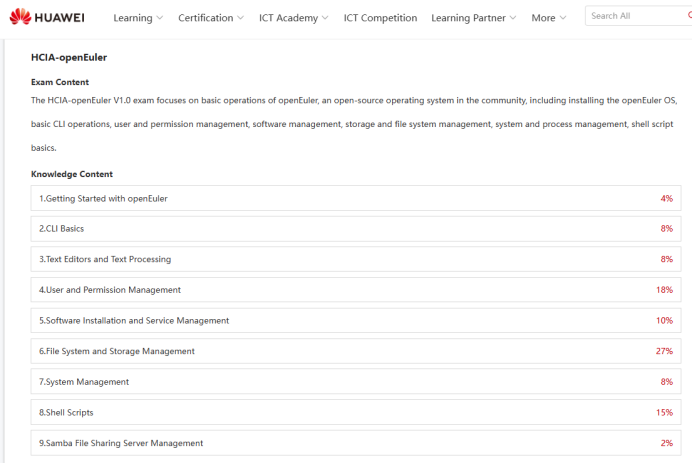The height and width of the screenshot is (464, 692).
Task: Click the Knowledge Content heading
Action: (x=72, y=174)
